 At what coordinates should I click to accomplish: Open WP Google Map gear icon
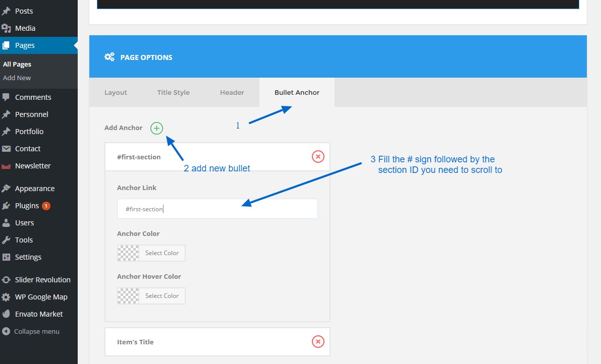(x=6, y=297)
